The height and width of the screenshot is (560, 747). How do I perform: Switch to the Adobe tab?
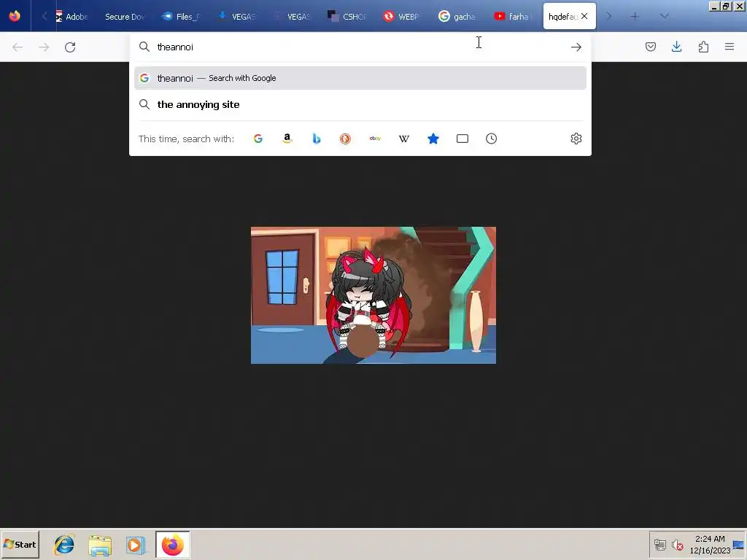[x=71, y=17]
